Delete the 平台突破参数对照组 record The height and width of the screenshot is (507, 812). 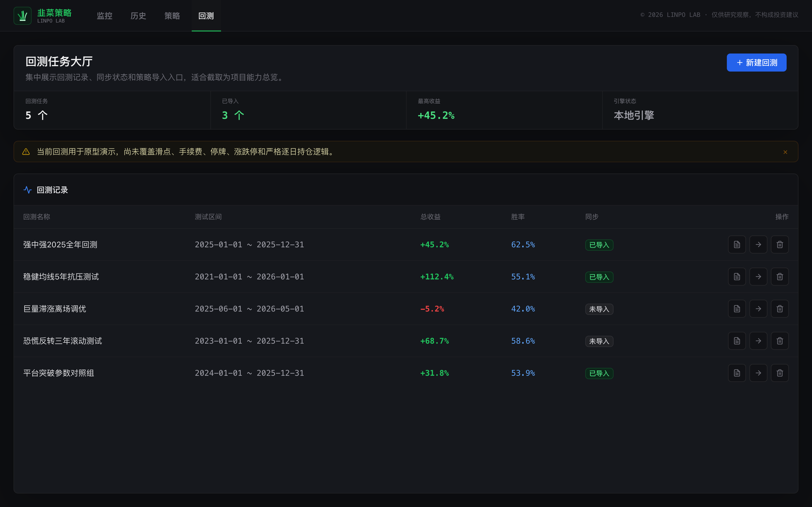pyautogui.click(x=780, y=373)
